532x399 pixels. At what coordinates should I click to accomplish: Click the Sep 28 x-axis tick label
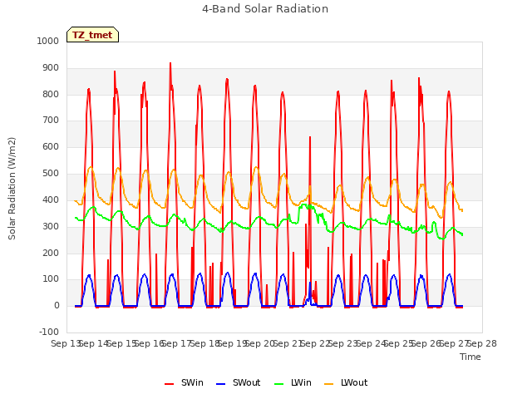coord(482,343)
